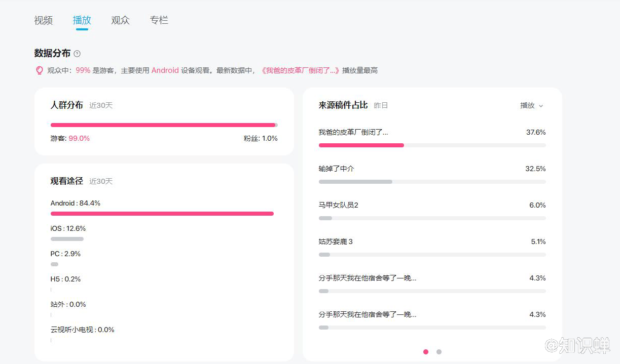Open the 观众 tab
This screenshot has height=364, width=620.
click(x=121, y=20)
